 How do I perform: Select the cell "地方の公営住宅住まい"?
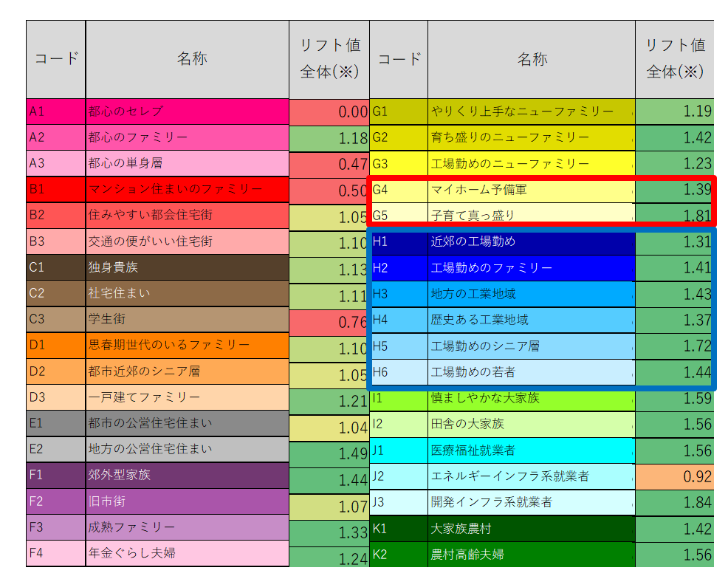(x=187, y=450)
